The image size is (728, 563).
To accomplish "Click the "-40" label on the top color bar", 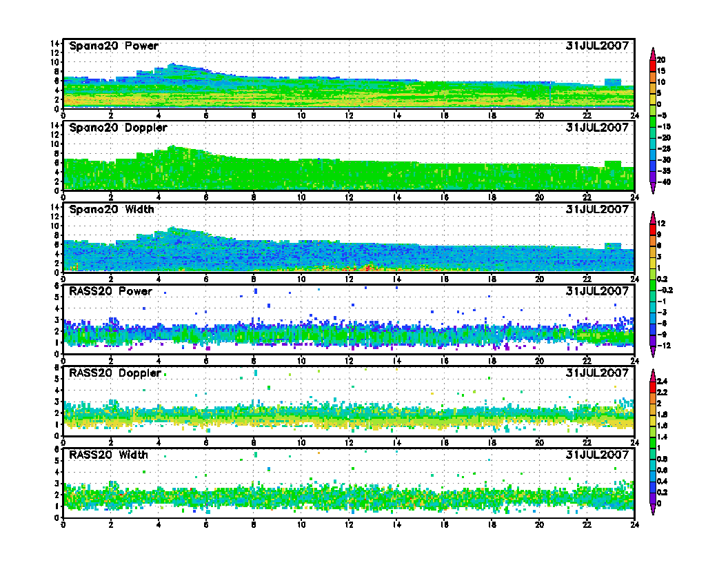I will tap(663, 182).
